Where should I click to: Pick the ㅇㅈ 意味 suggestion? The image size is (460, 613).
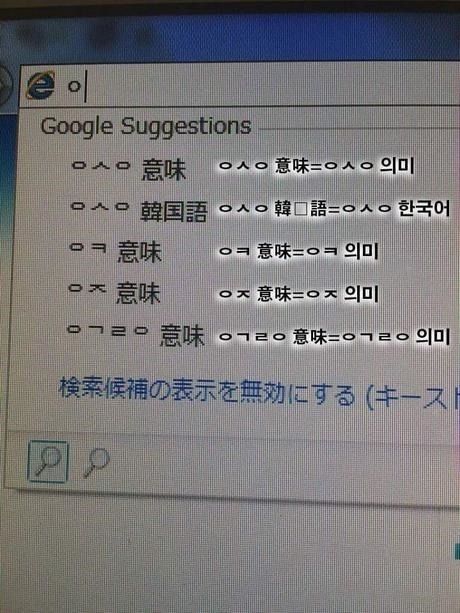(114, 292)
